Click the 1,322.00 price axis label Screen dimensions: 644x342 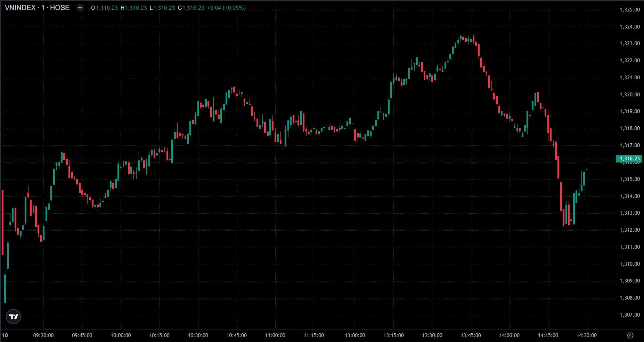click(x=630, y=61)
